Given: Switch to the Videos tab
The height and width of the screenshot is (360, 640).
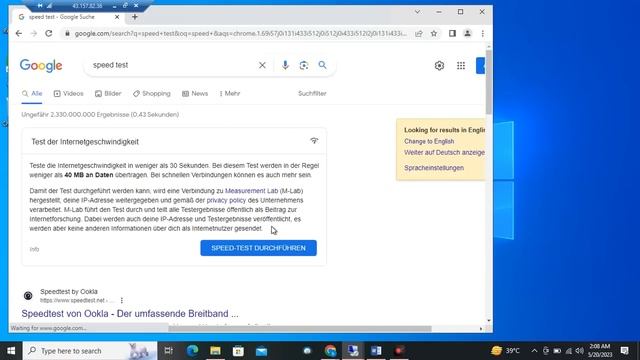Looking at the screenshot, I should click(69, 93).
